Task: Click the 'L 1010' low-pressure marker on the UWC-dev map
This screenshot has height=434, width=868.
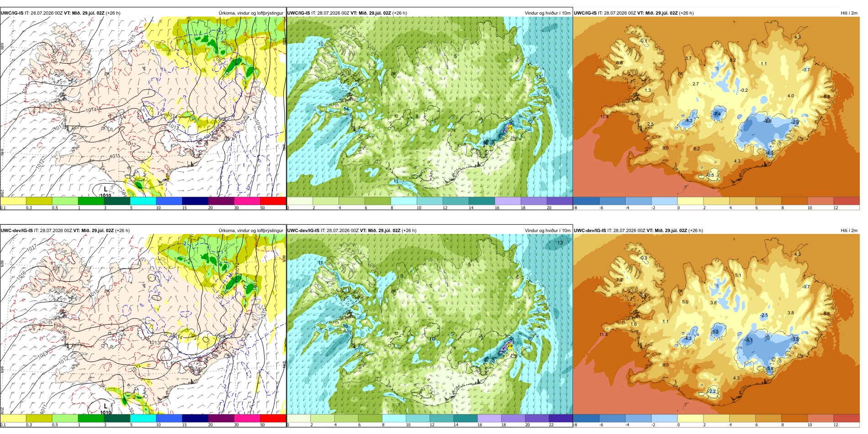Action: [106, 409]
